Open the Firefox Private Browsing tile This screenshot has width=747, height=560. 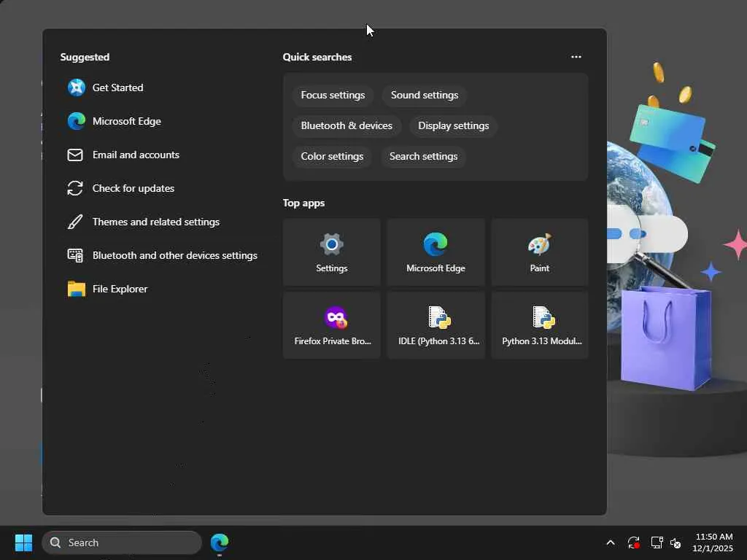332,325
